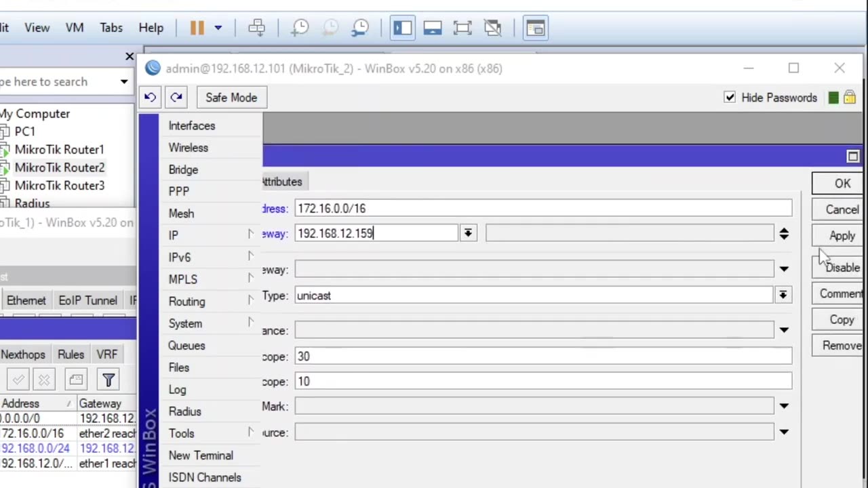Expand the MPLS submenu
This screenshot has width=868, height=488.
click(210, 279)
